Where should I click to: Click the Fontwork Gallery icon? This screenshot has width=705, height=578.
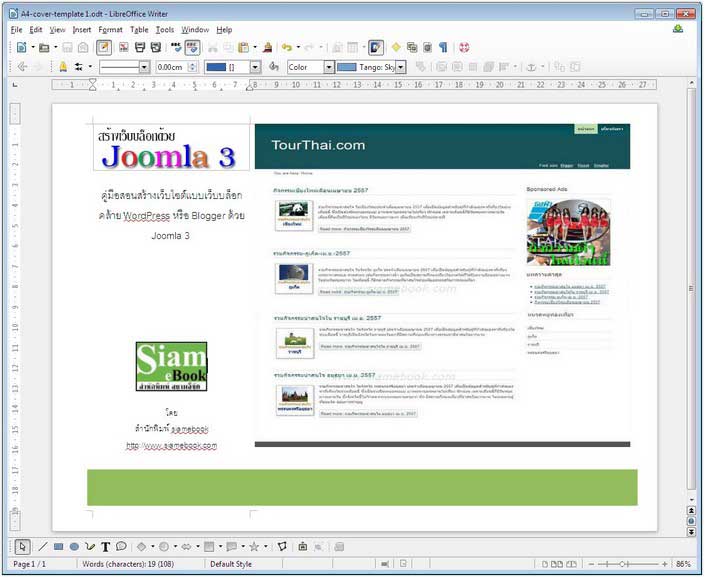pos(303,547)
